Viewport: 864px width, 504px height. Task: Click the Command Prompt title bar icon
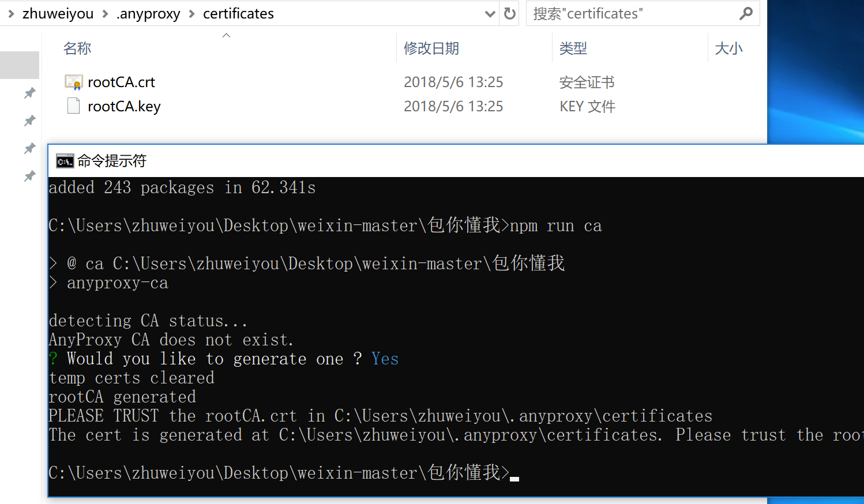pyautogui.click(x=65, y=161)
